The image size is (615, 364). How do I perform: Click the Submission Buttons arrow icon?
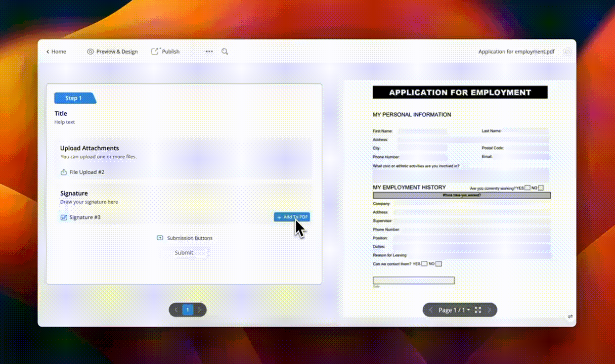click(x=160, y=238)
